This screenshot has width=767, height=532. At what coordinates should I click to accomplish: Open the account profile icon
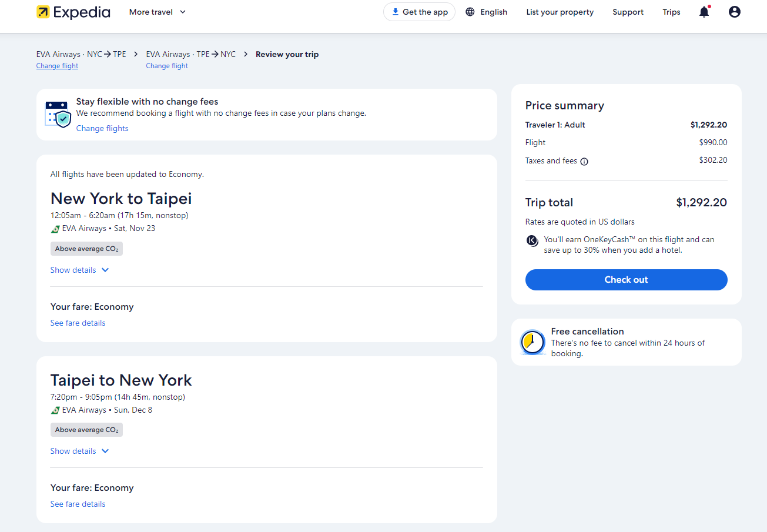coord(734,12)
